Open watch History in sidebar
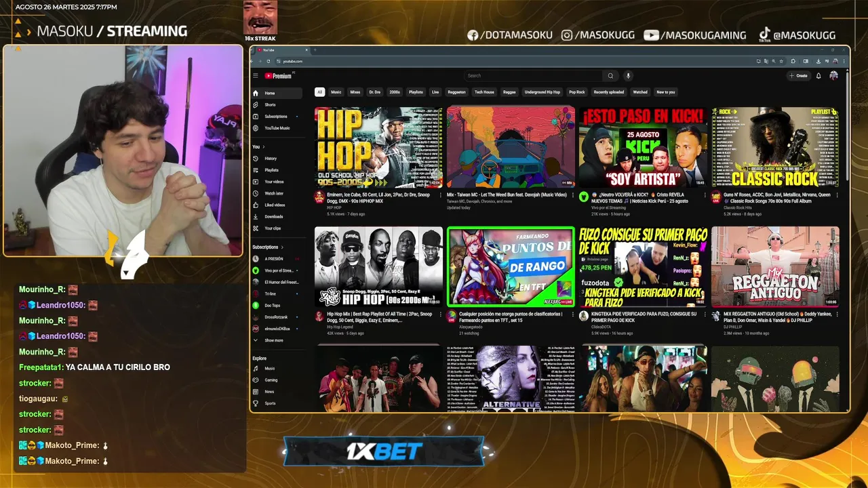Screen dimensions: 868x488 277,158
